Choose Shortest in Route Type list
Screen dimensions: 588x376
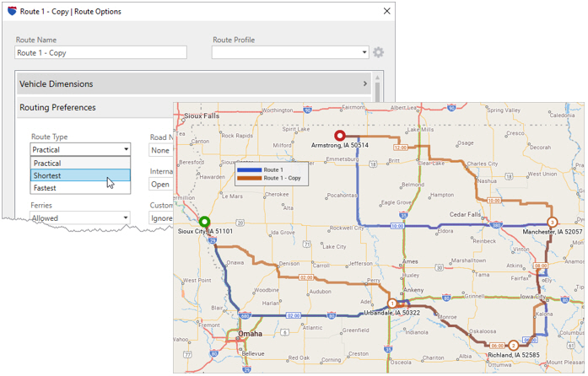coord(80,175)
